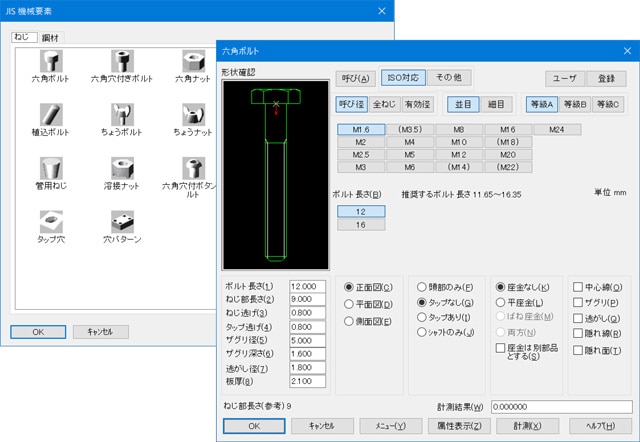Select the 六角穴付きボルト icon
Viewport: 640px width, 442px height.
(122, 61)
